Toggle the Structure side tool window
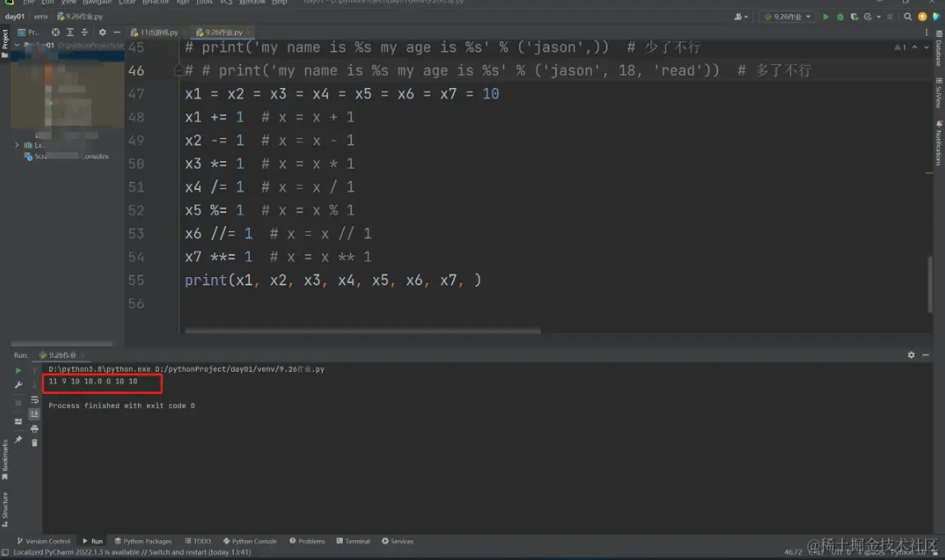 point(5,510)
